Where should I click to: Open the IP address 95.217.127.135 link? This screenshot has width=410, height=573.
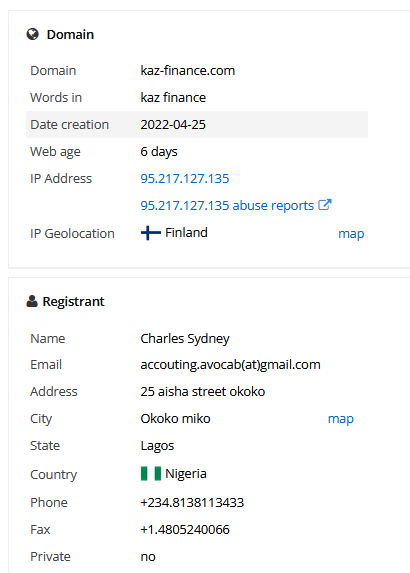[185, 179]
